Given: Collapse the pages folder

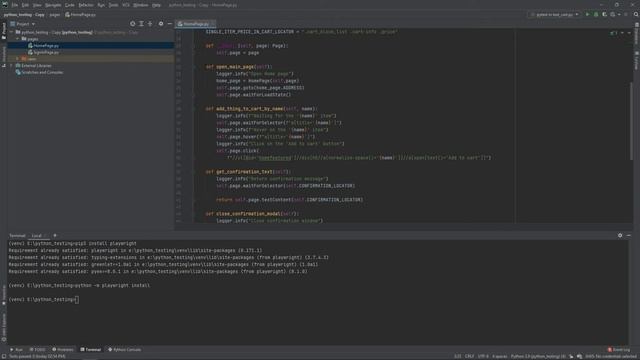Looking at the screenshot, I should (x=18, y=39).
